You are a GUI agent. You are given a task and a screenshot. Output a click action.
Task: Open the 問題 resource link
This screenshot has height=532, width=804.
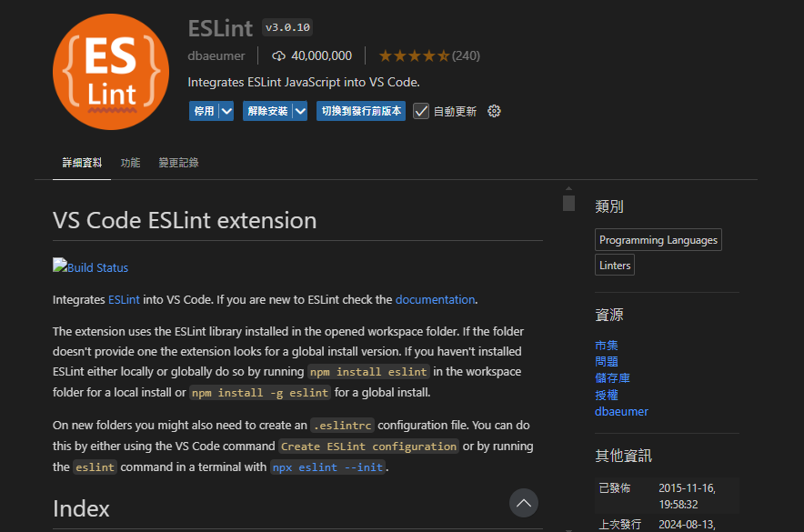[606, 362]
